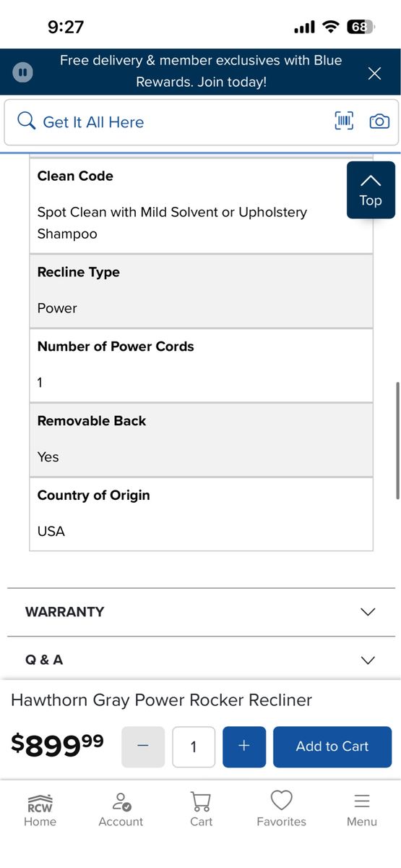Image resolution: width=401 pixels, height=868 pixels.
Task: Open camera visual search icon
Action: (379, 122)
